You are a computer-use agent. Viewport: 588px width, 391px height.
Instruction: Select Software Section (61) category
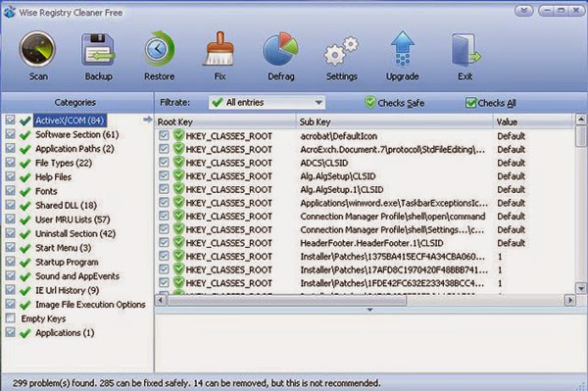(x=76, y=134)
